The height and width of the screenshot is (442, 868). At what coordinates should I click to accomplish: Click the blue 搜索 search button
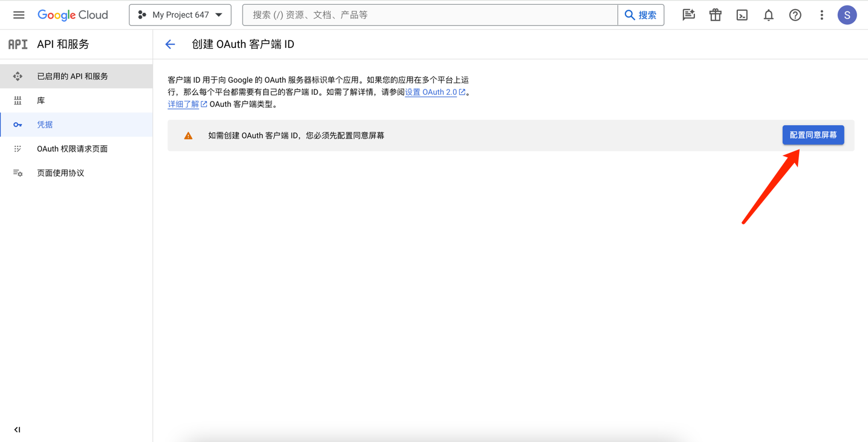[641, 15]
